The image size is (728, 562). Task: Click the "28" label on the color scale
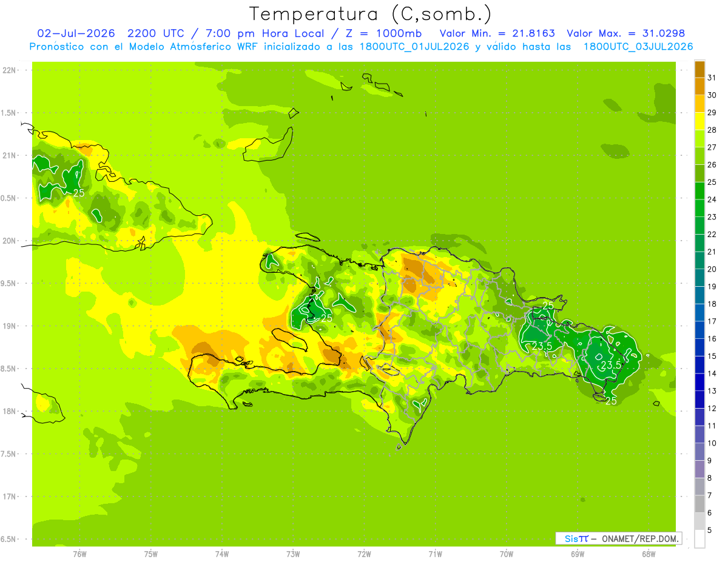[x=712, y=130]
